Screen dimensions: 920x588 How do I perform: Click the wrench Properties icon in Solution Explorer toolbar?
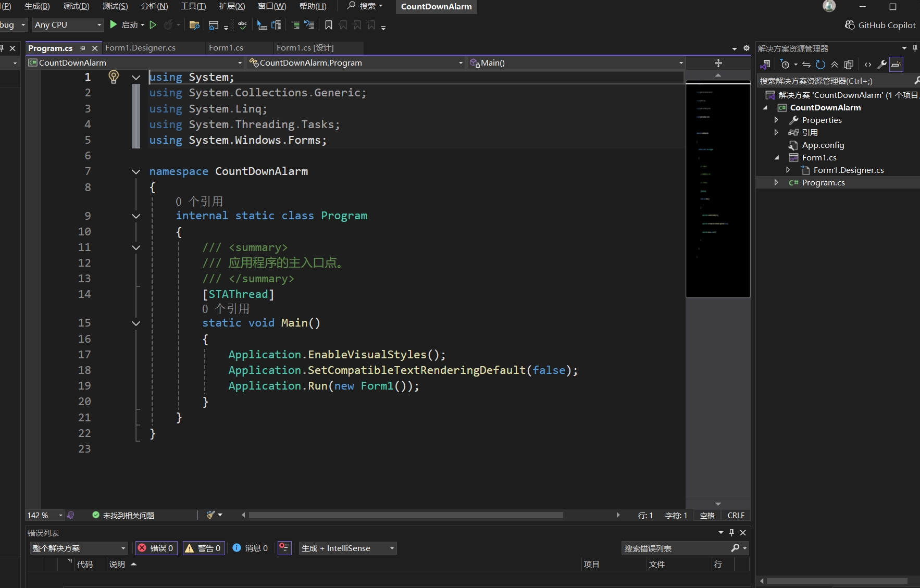point(881,65)
